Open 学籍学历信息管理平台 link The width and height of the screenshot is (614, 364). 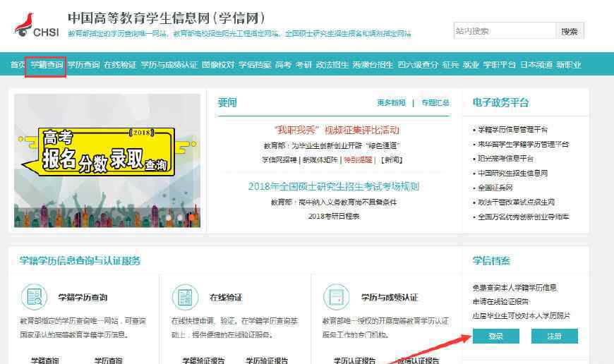513,130
